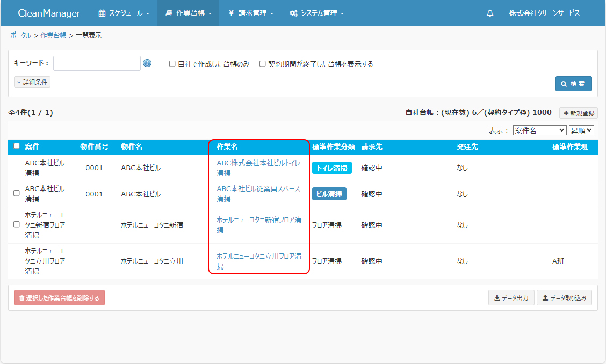Click the trash delete selected ledgers button

pyautogui.click(x=59, y=298)
